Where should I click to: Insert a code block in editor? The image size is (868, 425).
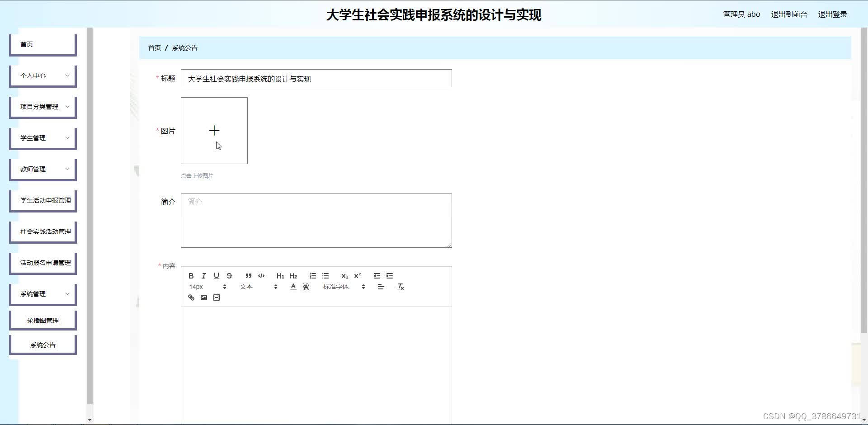tap(261, 276)
